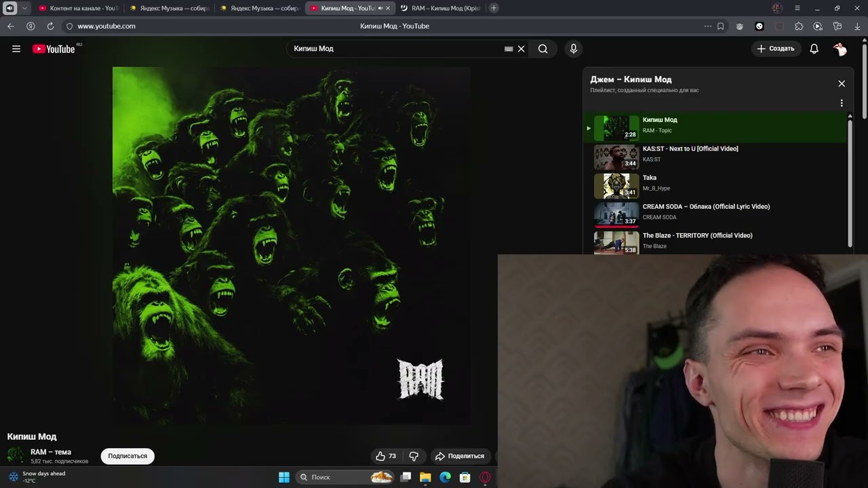
Task: Open Microsoft Store from taskbar
Action: click(x=465, y=477)
